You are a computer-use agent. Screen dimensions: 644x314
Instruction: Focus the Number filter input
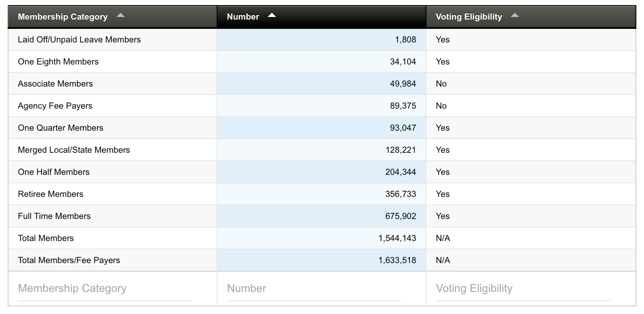coord(314,289)
